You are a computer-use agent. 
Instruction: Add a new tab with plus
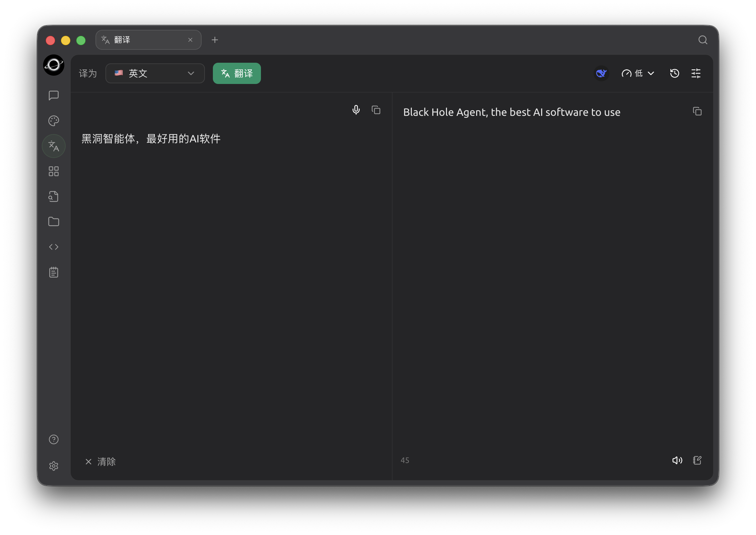(x=215, y=40)
